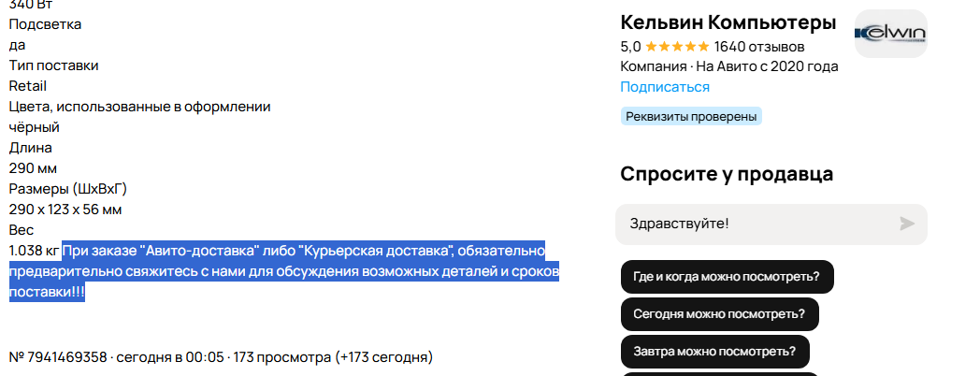Click the 290 x 123 x 56 мм dimensions

point(65,210)
